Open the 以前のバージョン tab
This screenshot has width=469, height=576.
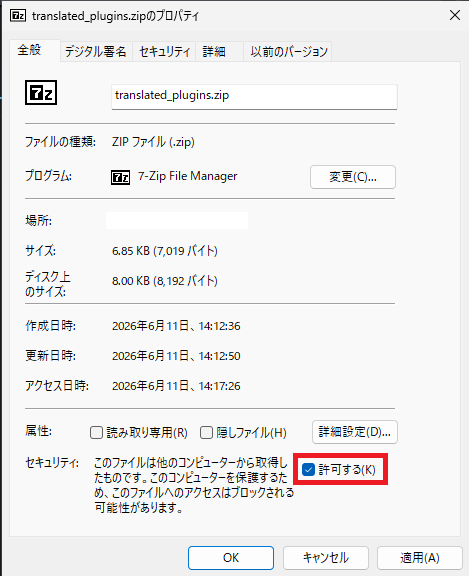(289, 52)
